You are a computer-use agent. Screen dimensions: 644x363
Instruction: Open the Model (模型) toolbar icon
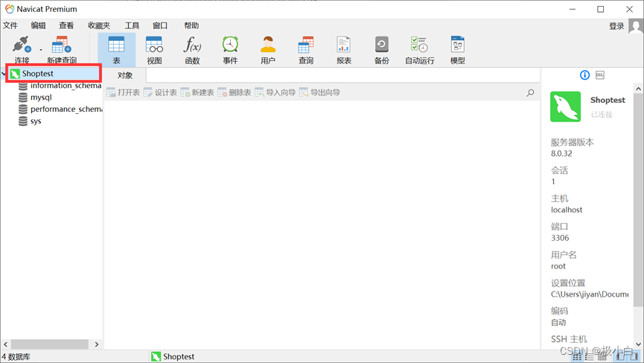coord(458,50)
